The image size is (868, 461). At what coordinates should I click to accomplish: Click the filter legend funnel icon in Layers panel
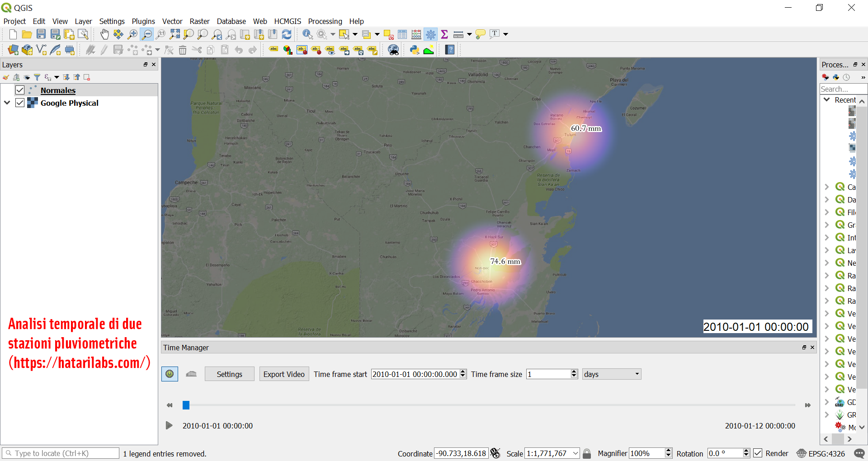pos(38,77)
